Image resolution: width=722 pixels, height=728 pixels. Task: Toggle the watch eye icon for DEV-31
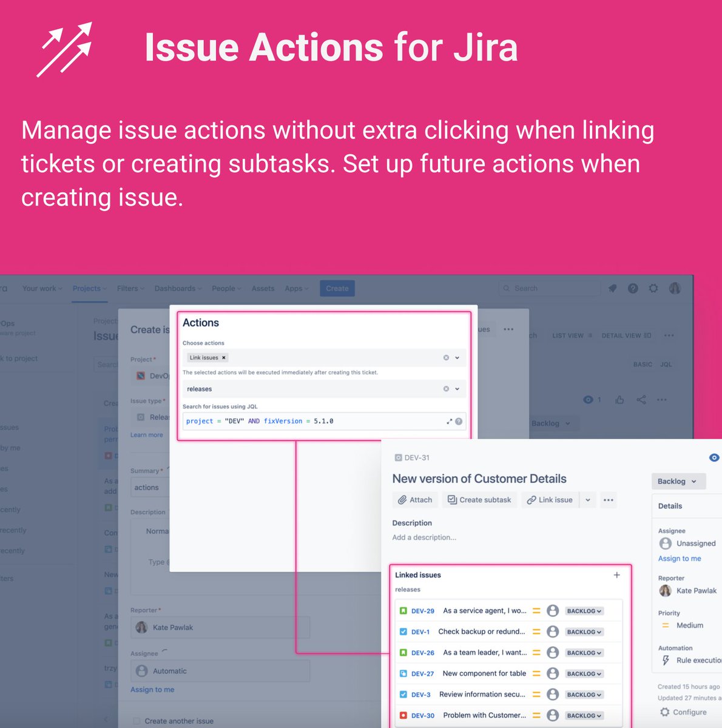pyautogui.click(x=714, y=457)
